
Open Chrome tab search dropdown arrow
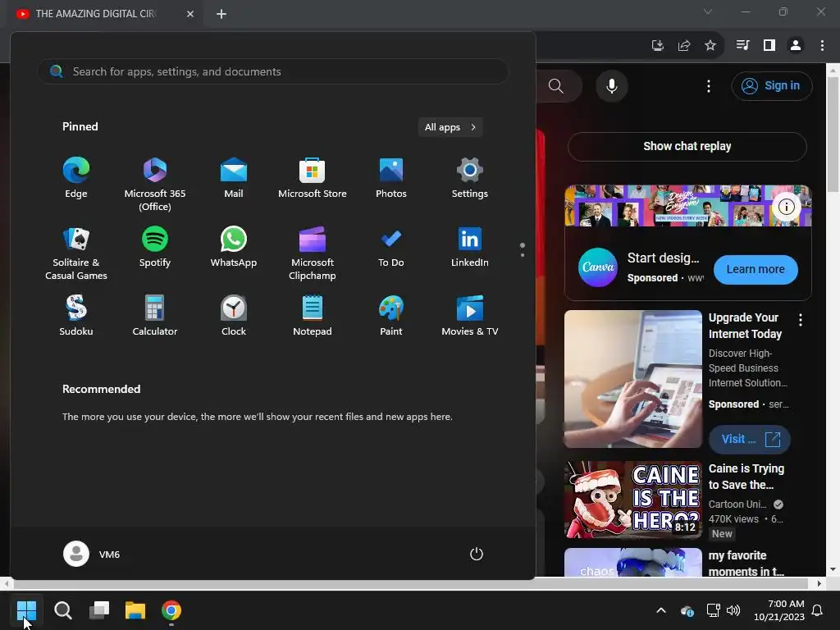[708, 11]
